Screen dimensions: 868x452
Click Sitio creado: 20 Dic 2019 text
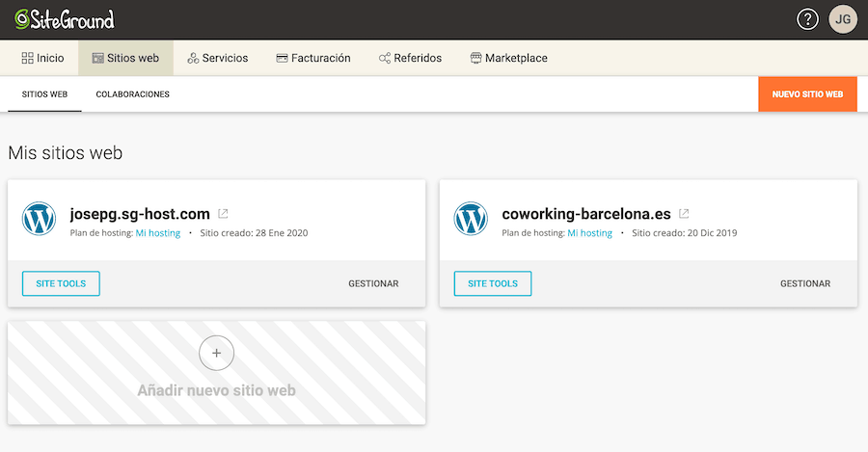pos(684,233)
